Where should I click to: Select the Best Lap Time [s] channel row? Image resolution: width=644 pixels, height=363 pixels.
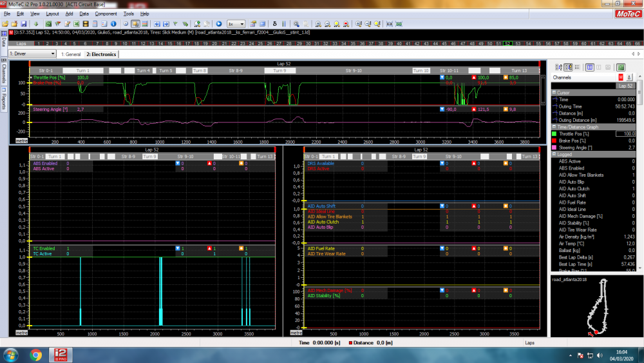point(594,264)
